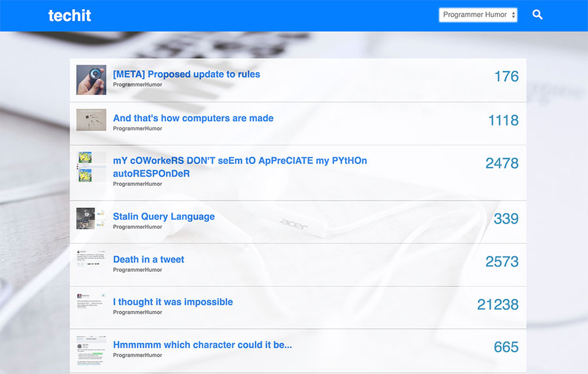Click the techit logo
Image resolution: width=588 pixels, height=374 pixels.
70,15
